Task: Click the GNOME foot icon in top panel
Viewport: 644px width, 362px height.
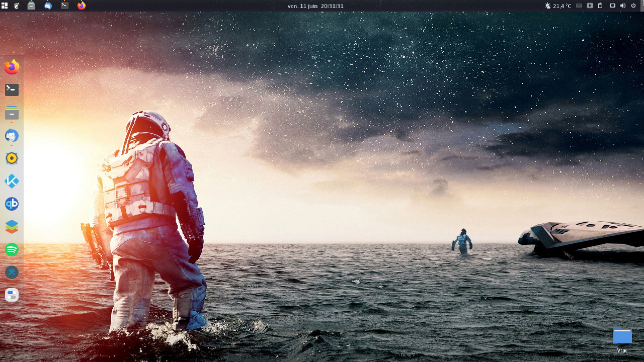Action: tap(17, 6)
